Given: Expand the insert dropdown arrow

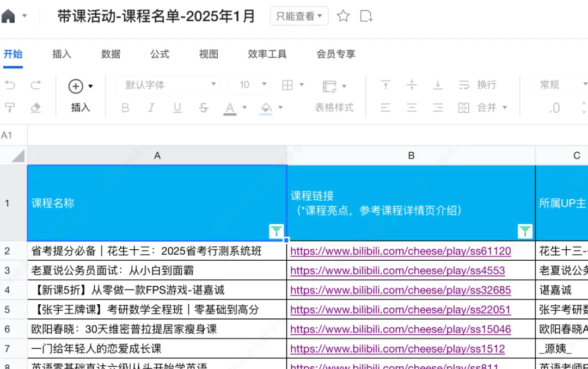Looking at the screenshot, I should tap(90, 86).
